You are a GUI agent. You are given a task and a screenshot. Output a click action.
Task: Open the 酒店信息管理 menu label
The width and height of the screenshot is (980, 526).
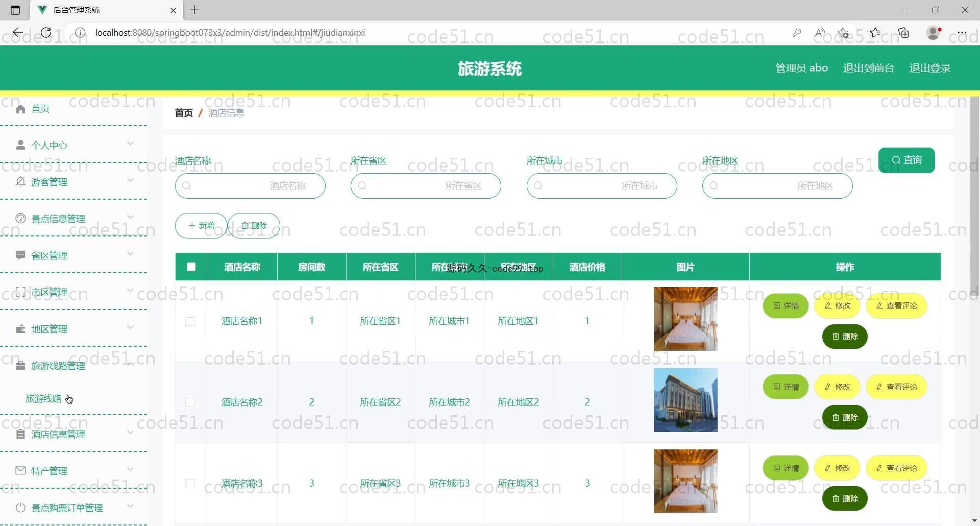coord(58,435)
